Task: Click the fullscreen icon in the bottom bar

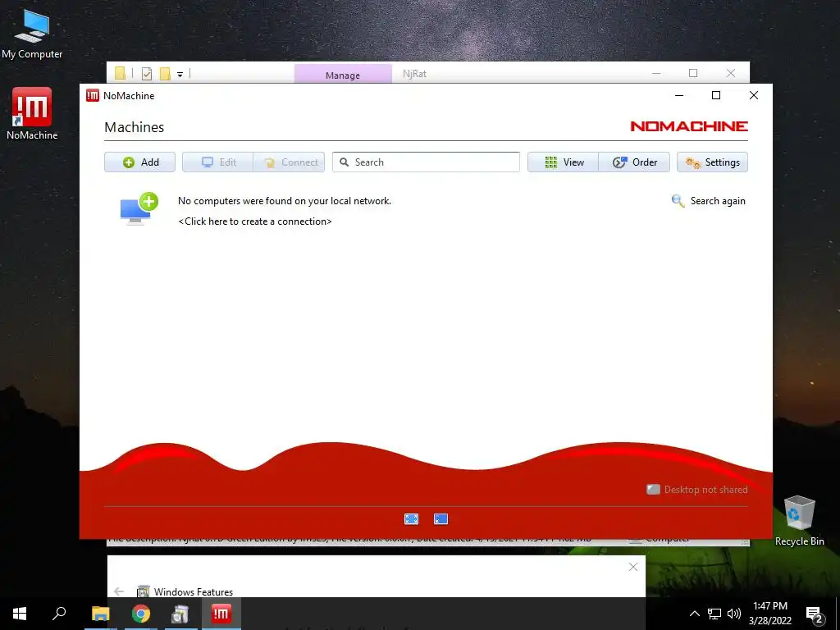Action: [x=412, y=519]
